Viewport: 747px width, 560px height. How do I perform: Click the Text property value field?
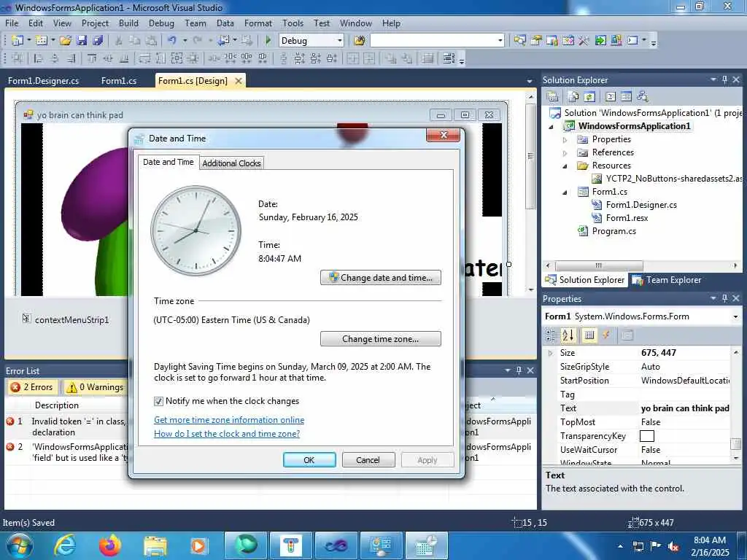[x=684, y=408]
